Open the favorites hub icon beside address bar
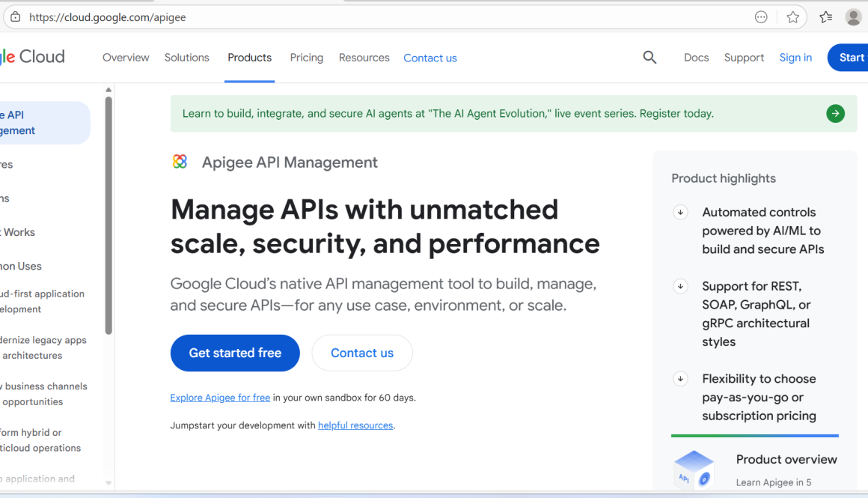This screenshot has width=868, height=498. pos(825,16)
